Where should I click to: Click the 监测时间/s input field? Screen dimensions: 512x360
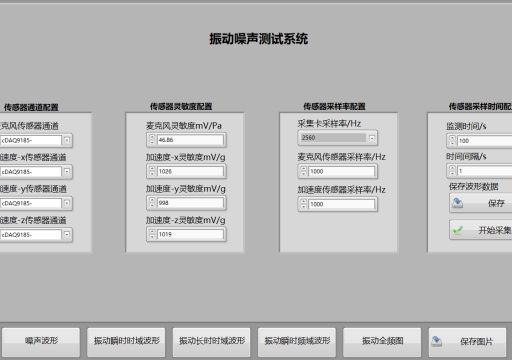point(485,141)
